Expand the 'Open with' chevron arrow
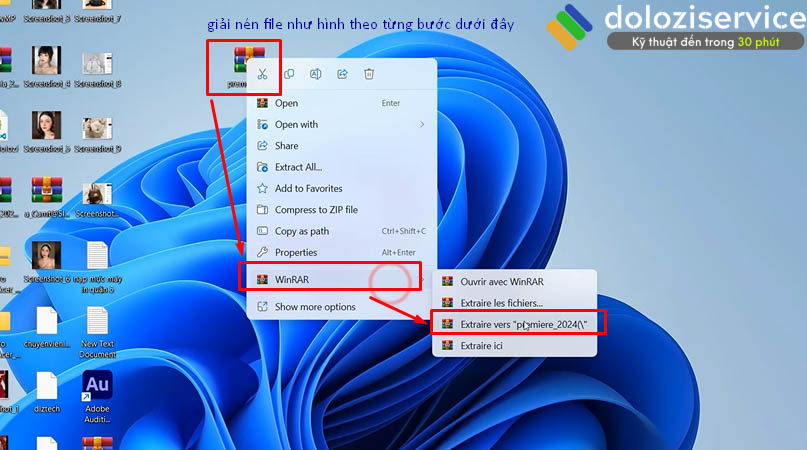807x450 pixels. click(422, 125)
